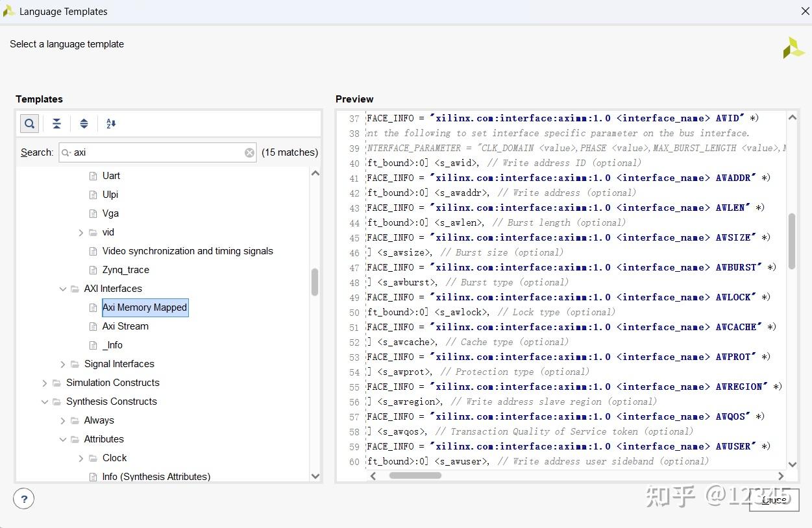
Task: Select Video synchronization and timing signals
Action: [x=188, y=251]
